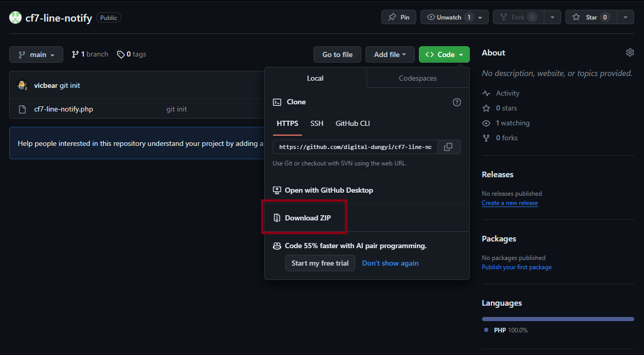Click the PHP language bar
This screenshot has width=644, height=355.
pyautogui.click(x=558, y=319)
